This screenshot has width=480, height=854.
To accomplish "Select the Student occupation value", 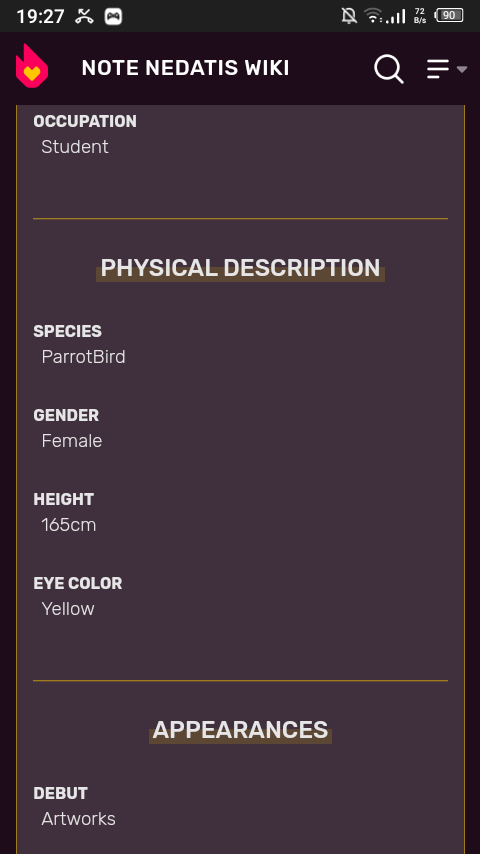I will [x=75, y=147].
